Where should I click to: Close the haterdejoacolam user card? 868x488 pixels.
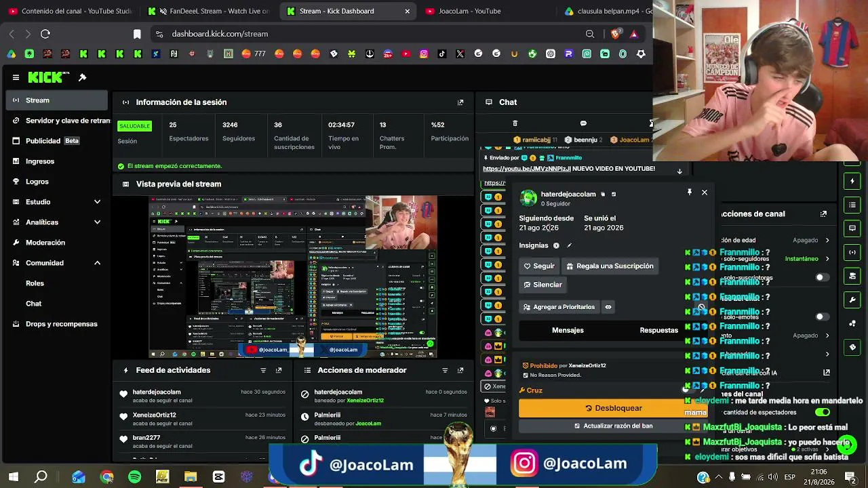point(705,192)
